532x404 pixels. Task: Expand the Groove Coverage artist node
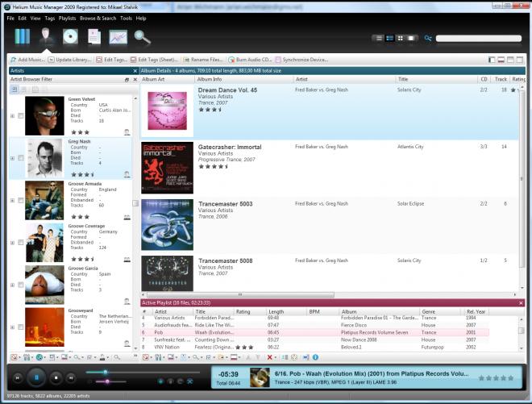click(x=13, y=243)
